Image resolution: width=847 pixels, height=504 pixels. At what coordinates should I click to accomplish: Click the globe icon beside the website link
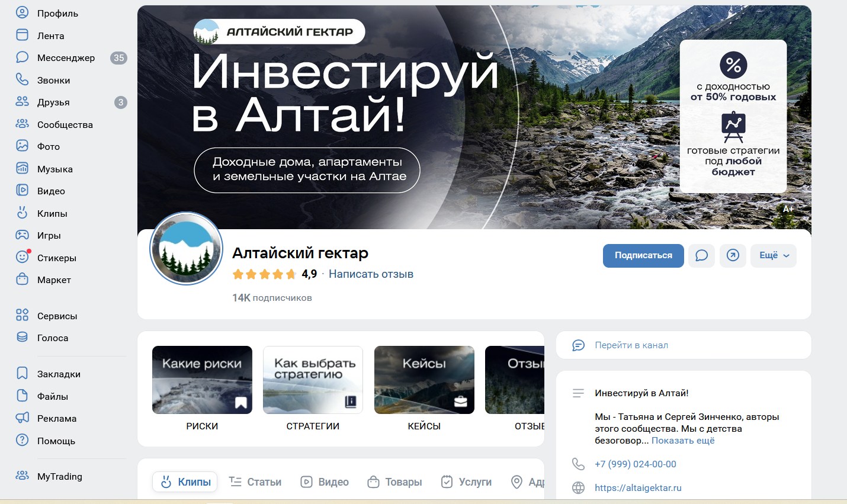578,488
